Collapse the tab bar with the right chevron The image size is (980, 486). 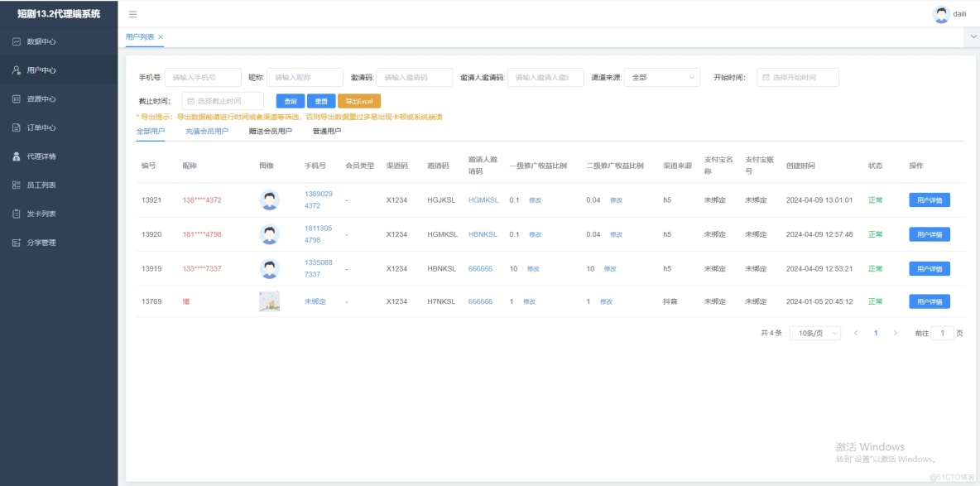[972, 37]
